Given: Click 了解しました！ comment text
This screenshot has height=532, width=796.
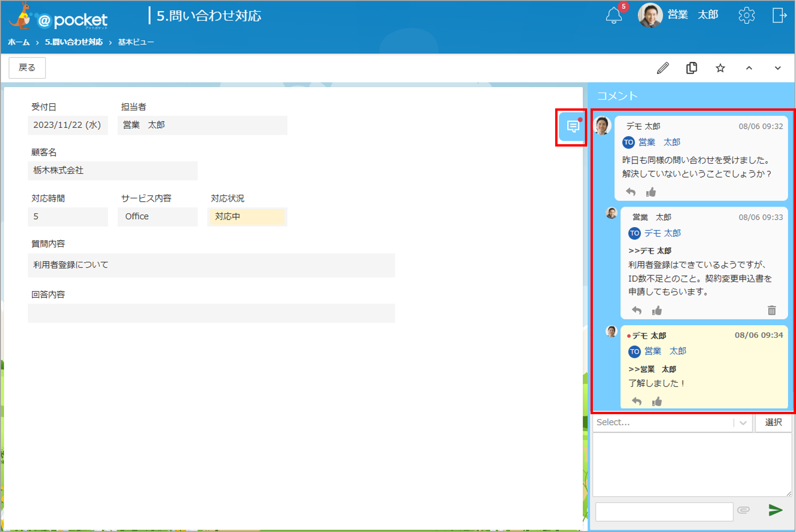Looking at the screenshot, I should (656, 383).
